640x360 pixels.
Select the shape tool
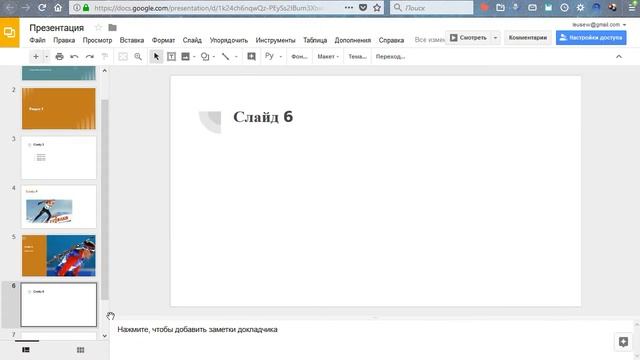point(205,57)
